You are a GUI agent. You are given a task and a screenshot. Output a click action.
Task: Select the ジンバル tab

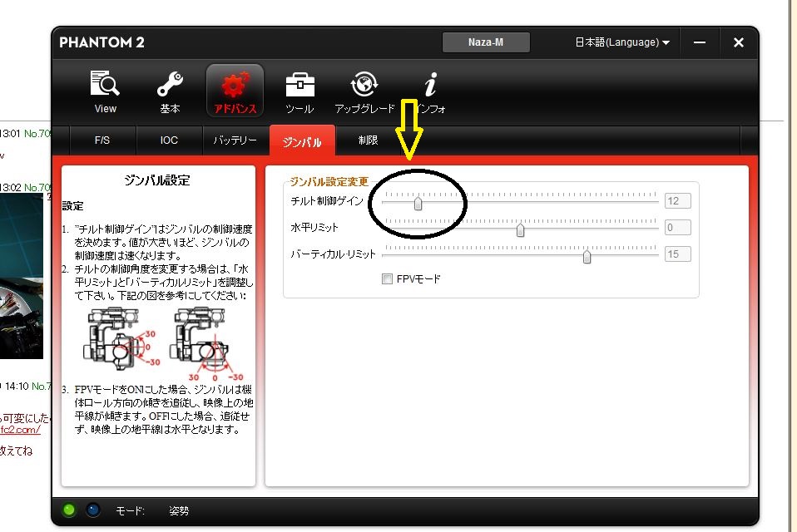click(x=302, y=141)
